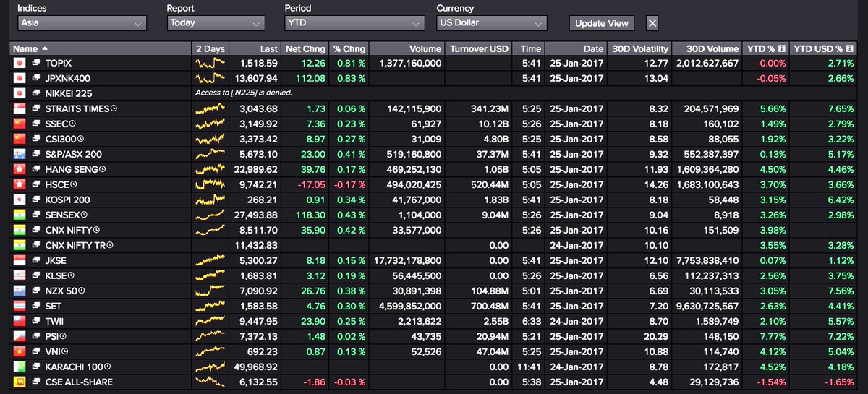Screen dimensions: 868x394
Task: Sort the table by Net Chng column
Action: pos(304,48)
